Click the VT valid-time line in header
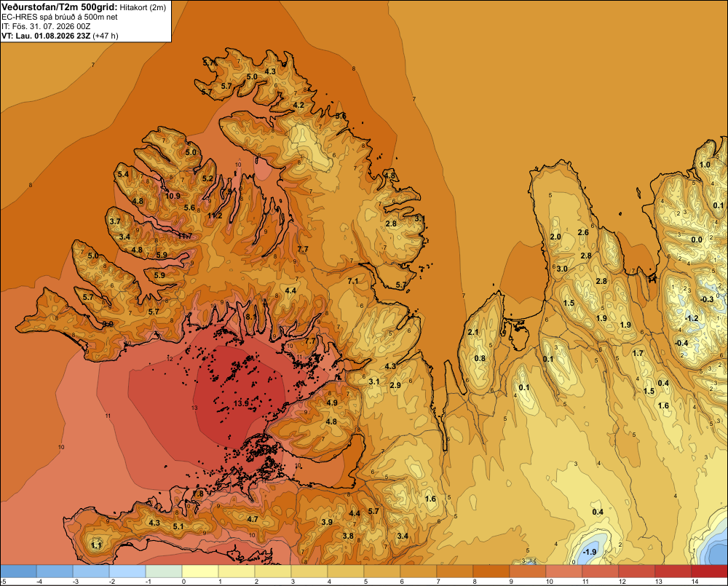 point(60,36)
